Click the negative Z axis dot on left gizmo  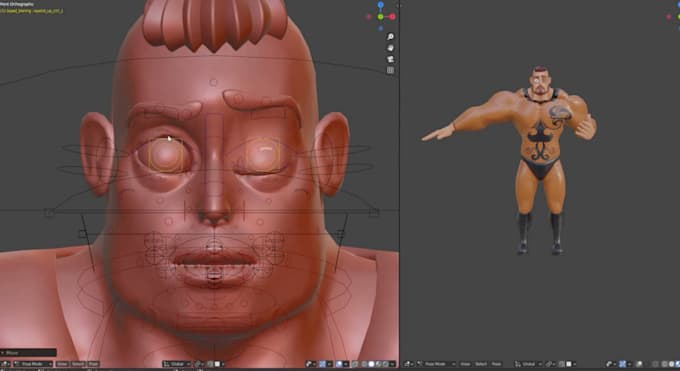pos(380,28)
